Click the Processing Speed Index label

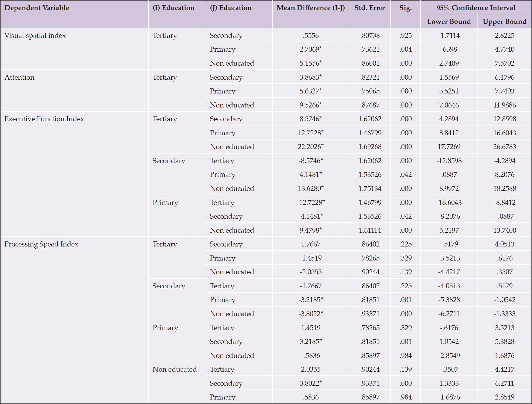[41, 244]
